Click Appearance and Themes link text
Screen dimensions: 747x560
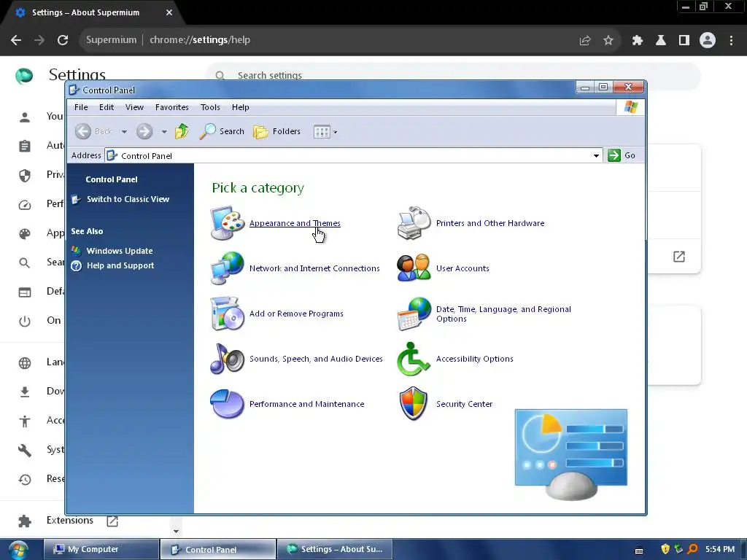tap(295, 223)
